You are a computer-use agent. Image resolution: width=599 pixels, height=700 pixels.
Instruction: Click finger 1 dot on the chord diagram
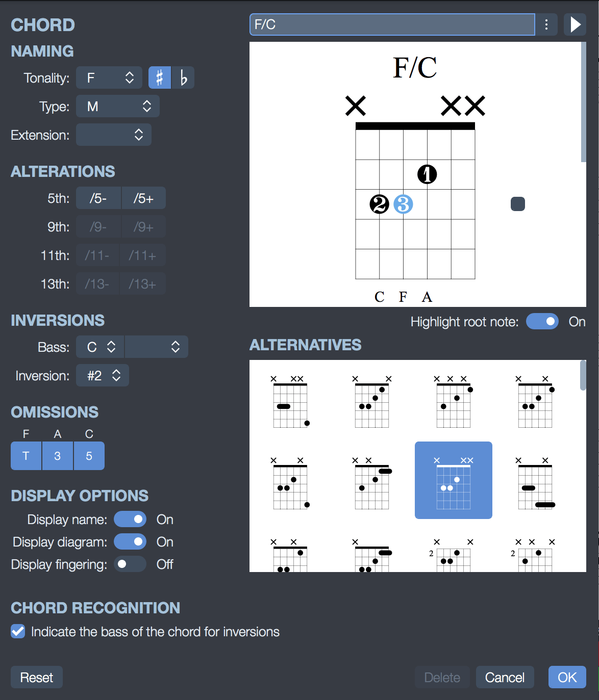(427, 174)
